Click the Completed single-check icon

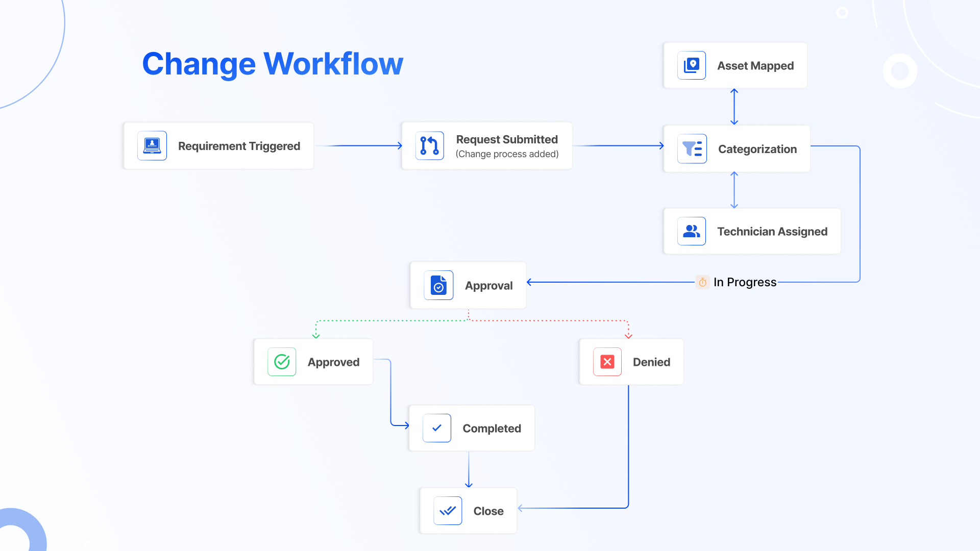click(x=437, y=428)
